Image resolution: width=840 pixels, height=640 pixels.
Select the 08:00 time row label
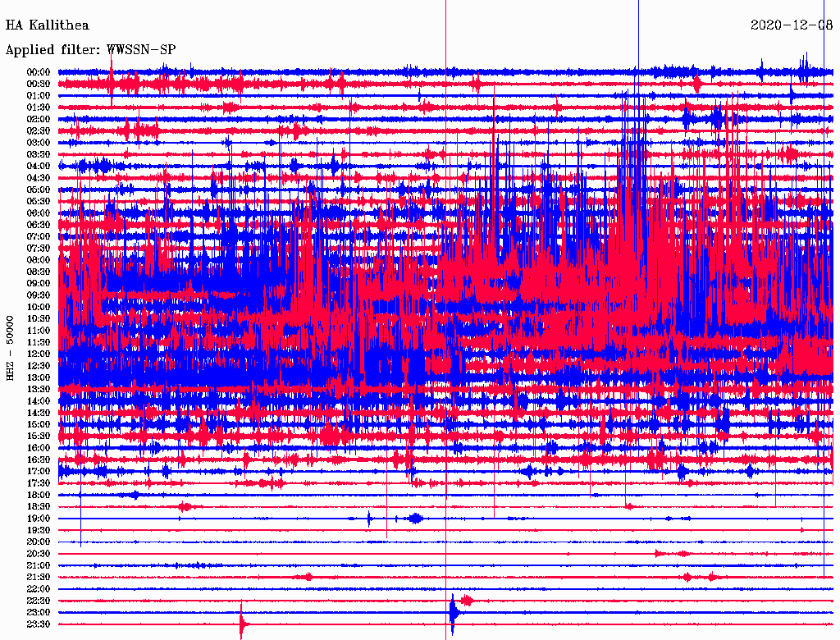click(x=39, y=260)
